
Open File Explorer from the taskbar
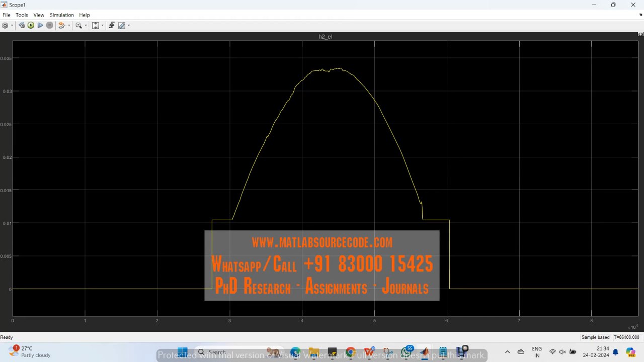313,352
